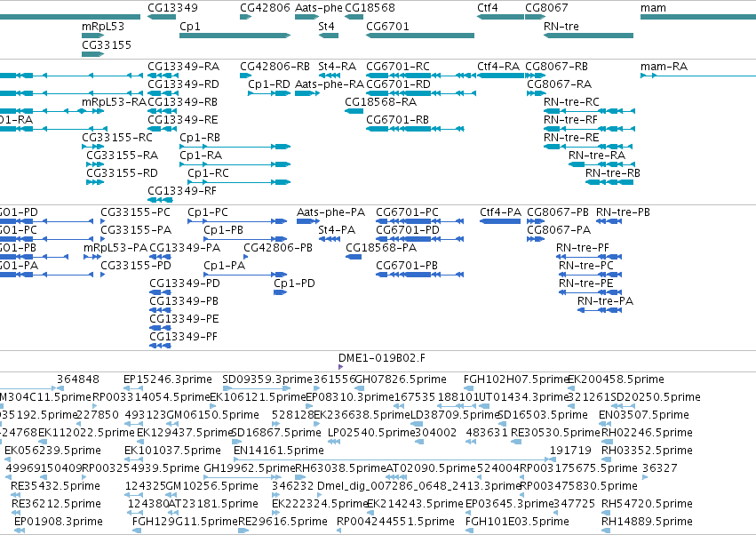Image resolution: width=756 pixels, height=535 pixels.
Task: Click the EK200458.5prime EST label
Action: click(617, 379)
